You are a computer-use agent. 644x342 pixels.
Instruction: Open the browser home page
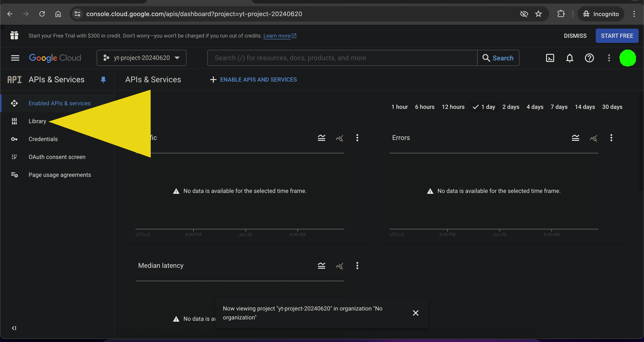pyautogui.click(x=58, y=14)
